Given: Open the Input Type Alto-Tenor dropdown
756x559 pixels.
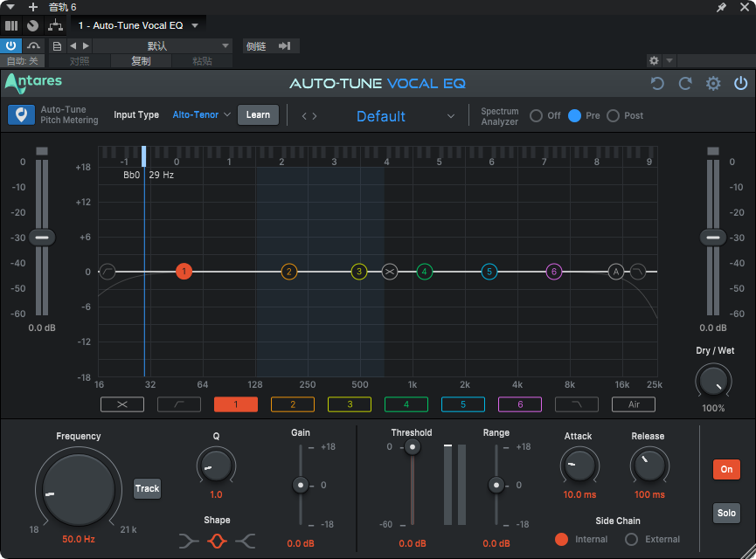Looking at the screenshot, I should coord(202,115).
